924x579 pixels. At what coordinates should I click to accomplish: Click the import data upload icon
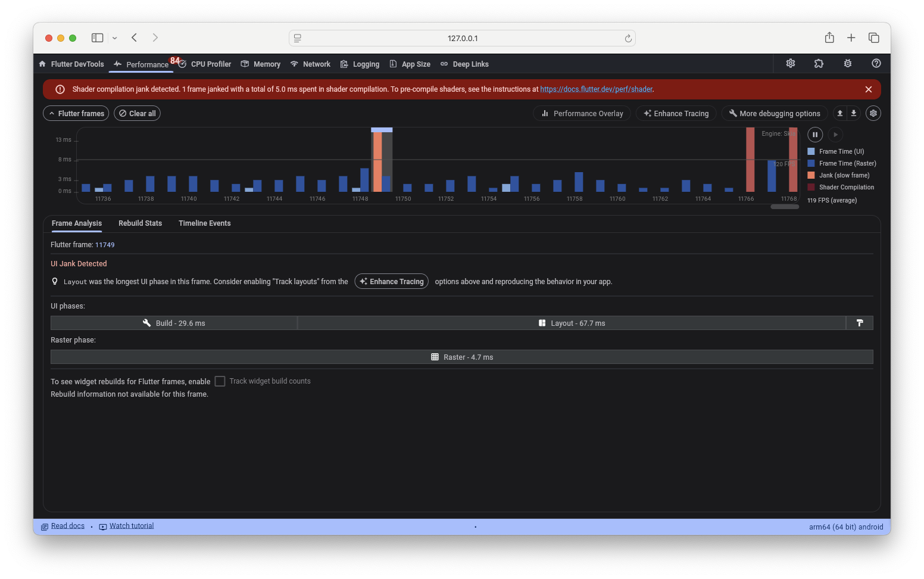pyautogui.click(x=840, y=113)
